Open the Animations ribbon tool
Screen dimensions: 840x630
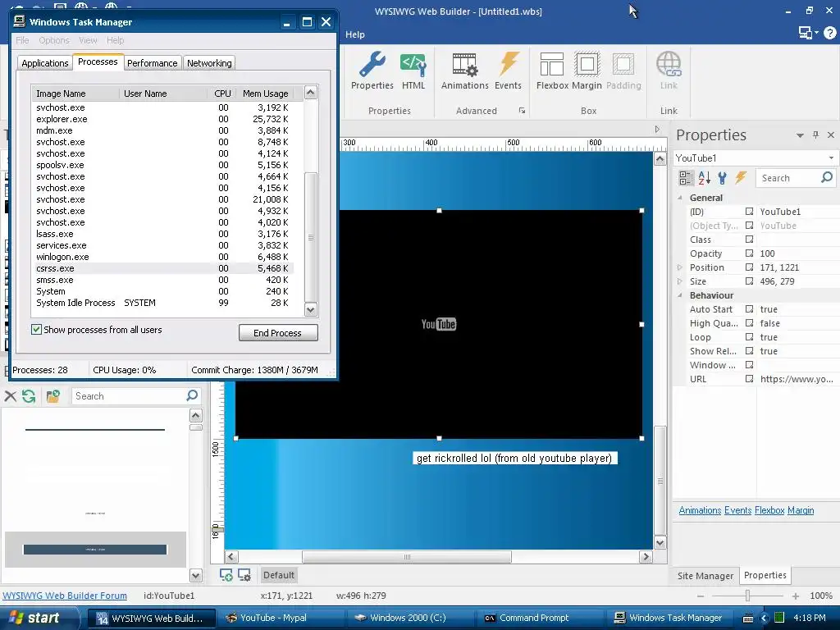464,71
